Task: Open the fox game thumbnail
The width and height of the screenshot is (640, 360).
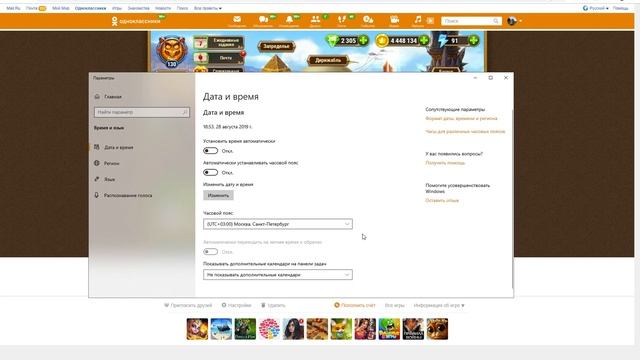Action: coord(341,329)
